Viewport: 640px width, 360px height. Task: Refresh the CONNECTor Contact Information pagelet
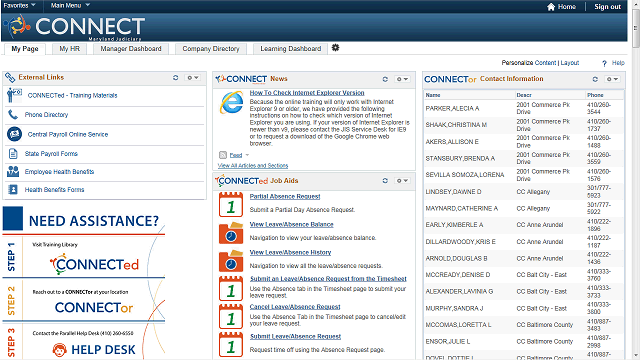pos(595,79)
